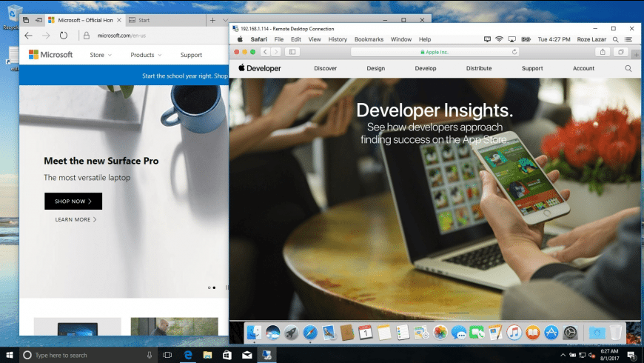Open the Distribute link on Developer nav
Image resolution: width=644 pixels, height=363 pixels.
[x=479, y=68]
